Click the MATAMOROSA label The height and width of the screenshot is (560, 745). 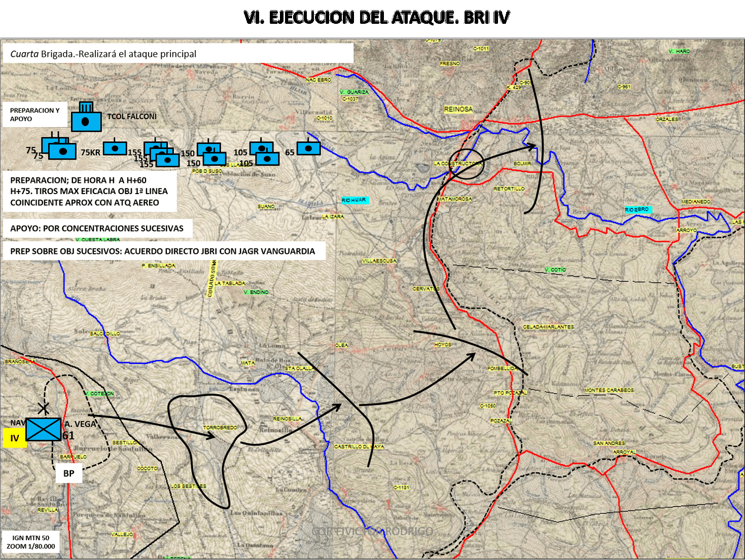coord(454,199)
